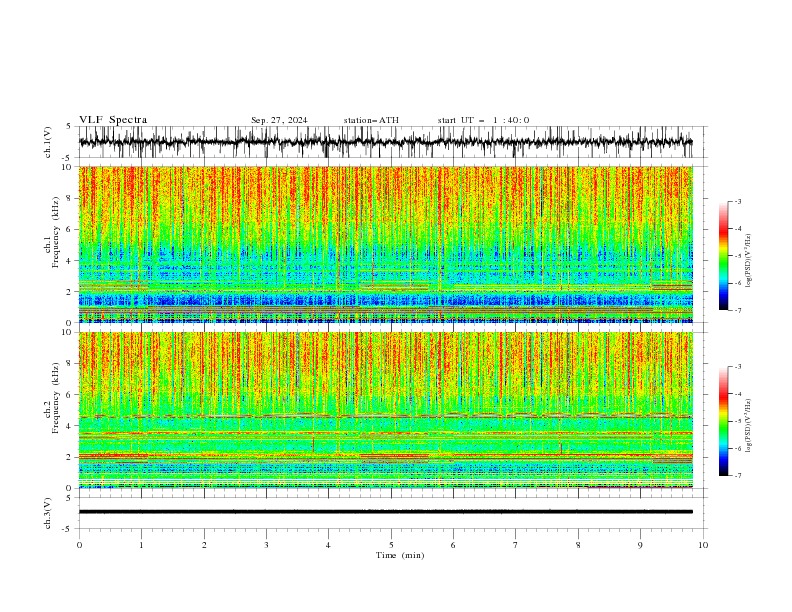Select the date "Sep. 27, 2024"
The height and width of the screenshot is (612, 792).
(x=279, y=120)
